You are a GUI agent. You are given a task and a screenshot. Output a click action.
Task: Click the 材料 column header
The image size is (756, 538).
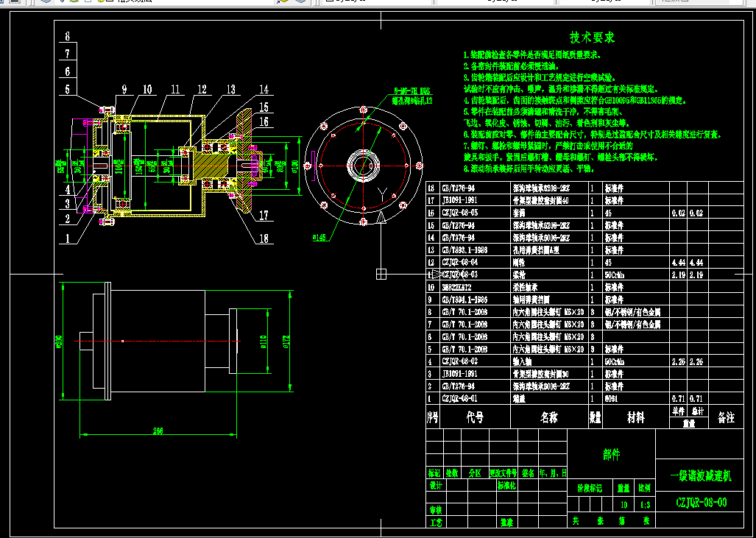(635, 417)
